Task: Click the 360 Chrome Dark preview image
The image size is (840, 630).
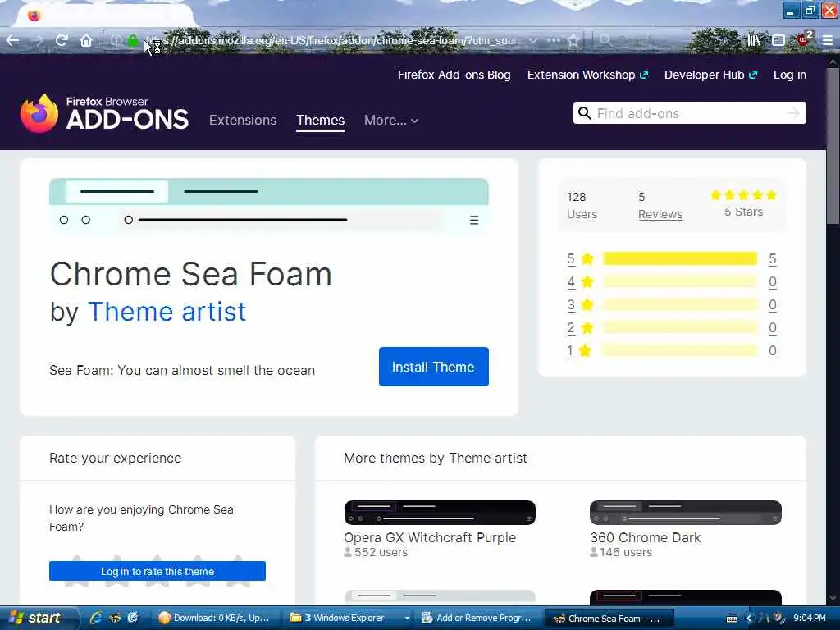Action: 686,513
